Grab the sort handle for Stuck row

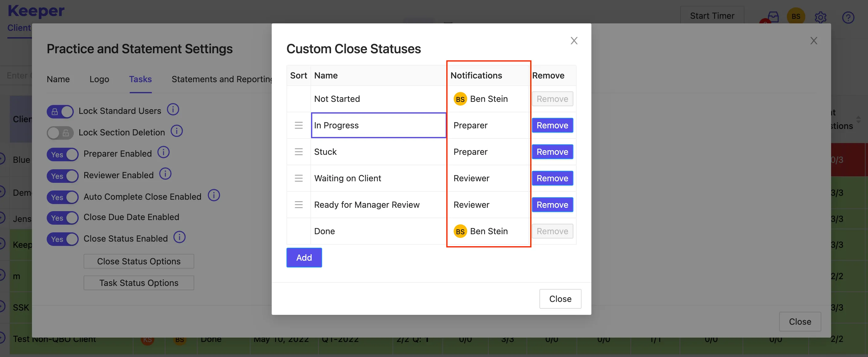point(298,152)
